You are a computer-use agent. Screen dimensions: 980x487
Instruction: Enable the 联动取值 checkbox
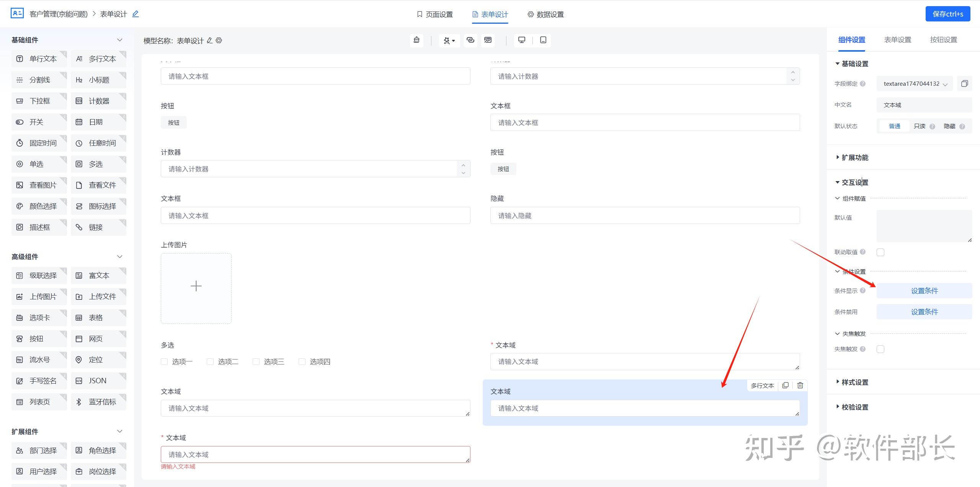click(x=880, y=252)
